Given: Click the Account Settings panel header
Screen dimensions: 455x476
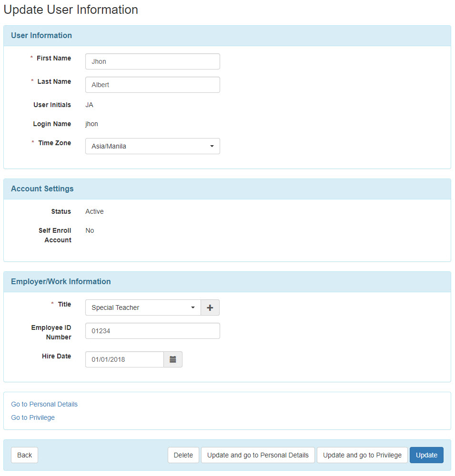Looking at the screenshot, I should 227,189.
